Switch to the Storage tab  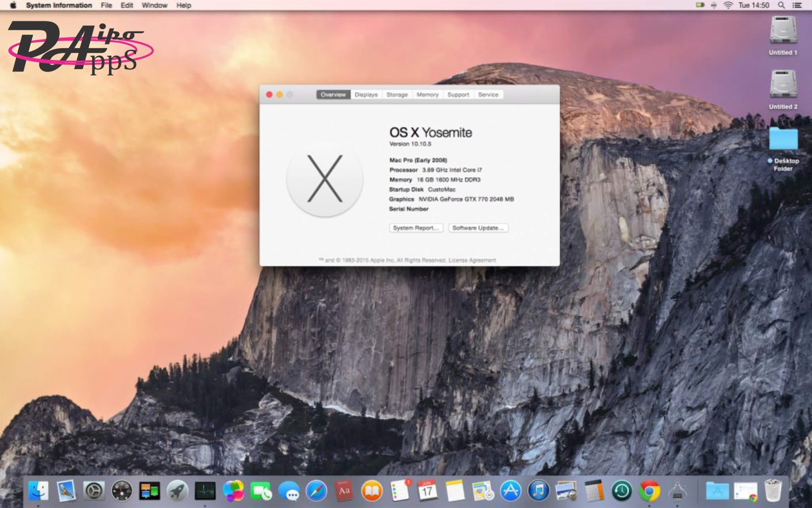click(x=397, y=94)
